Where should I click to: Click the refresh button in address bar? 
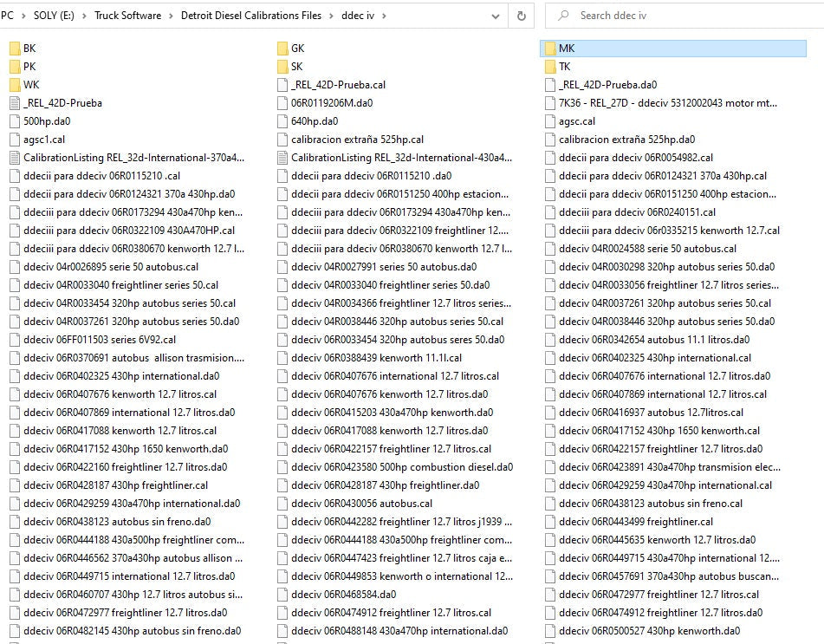(521, 16)
